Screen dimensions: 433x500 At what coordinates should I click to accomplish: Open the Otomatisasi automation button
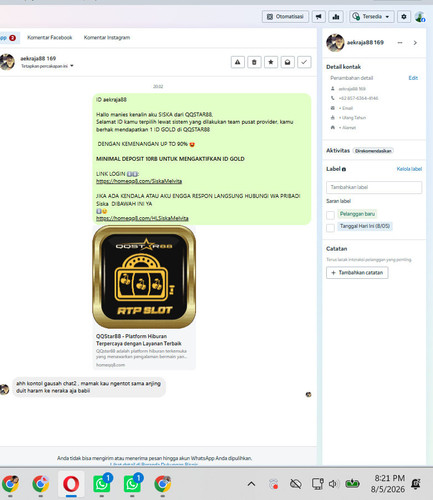(x=285, y=16)
